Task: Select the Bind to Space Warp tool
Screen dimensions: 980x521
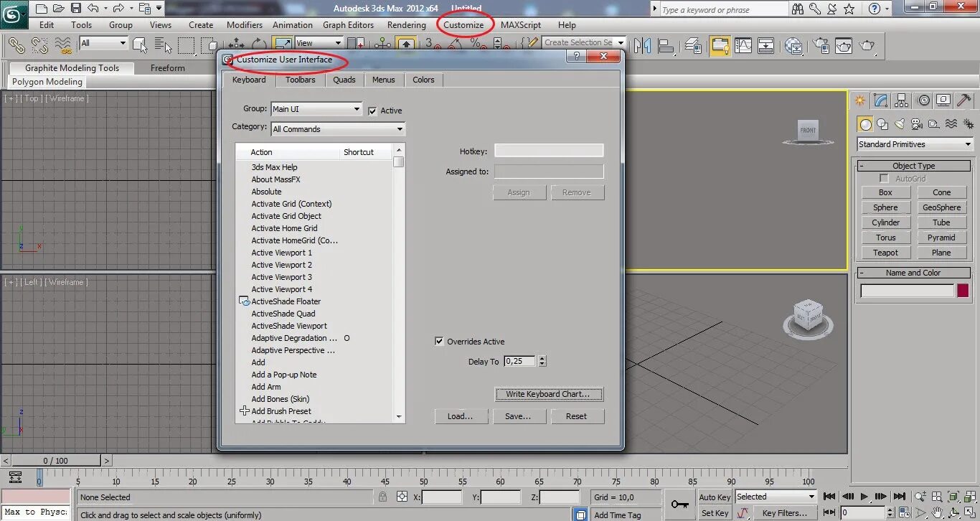Action: point(64,45)
